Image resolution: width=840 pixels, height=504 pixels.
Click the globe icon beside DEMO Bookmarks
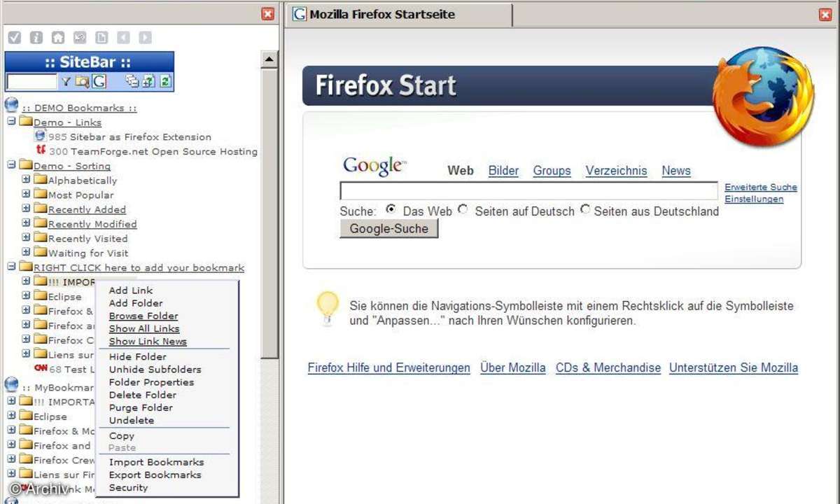[11, 106]
